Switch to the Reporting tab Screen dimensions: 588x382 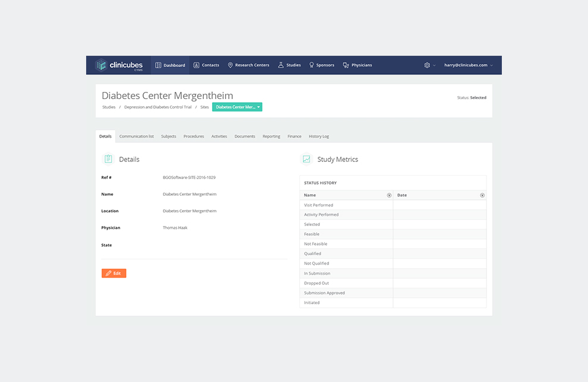[271, 136]
